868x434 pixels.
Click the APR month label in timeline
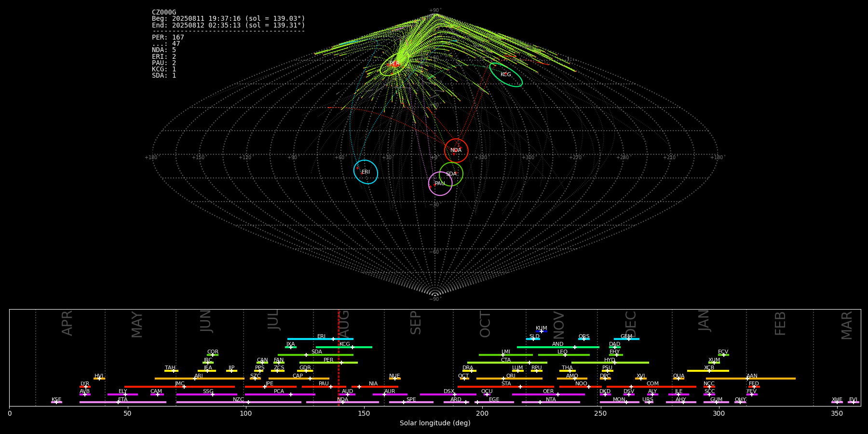tap(67, 323)
